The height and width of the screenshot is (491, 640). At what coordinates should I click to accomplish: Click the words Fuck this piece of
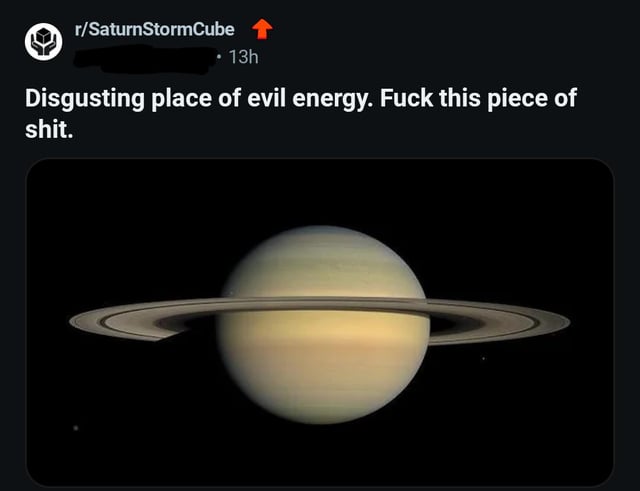point(478,98)
